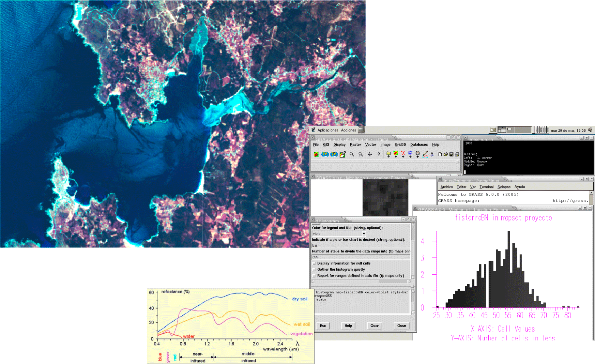Click the floppy disk save icon
This screenshot has width=595, height=364.
(x=451, y=154)
